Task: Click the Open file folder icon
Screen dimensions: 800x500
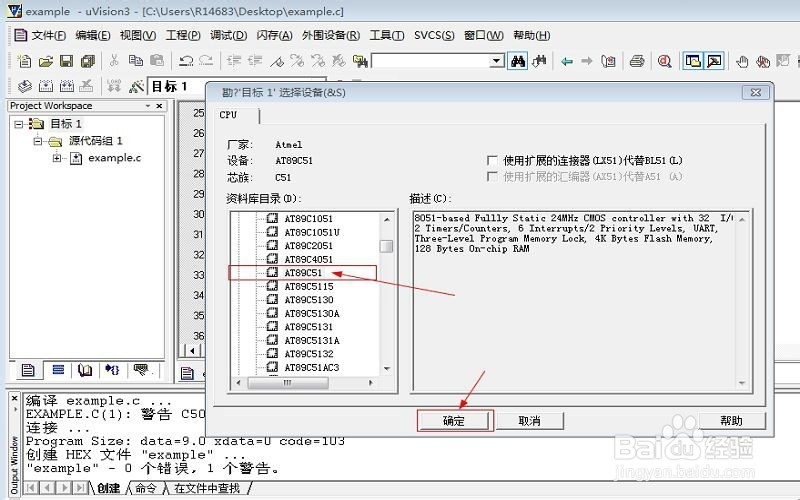Action: (46, 61)
